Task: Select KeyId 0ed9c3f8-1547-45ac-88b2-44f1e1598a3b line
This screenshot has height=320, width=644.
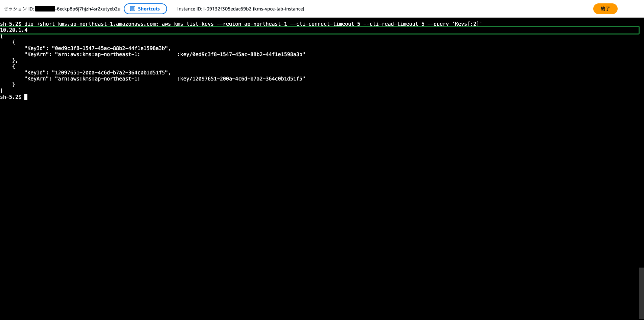Action: (97, 48)
